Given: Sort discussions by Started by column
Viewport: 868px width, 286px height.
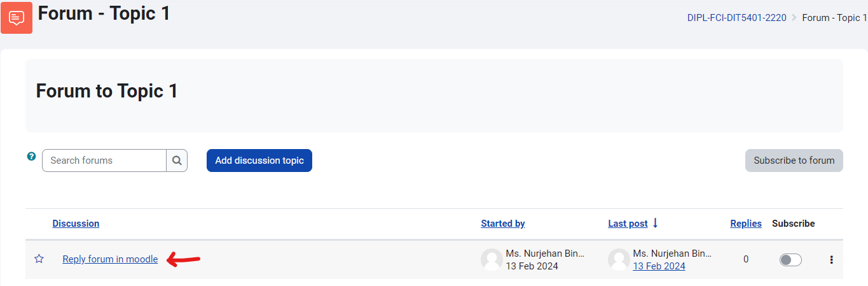Looking at the screenshot, I should 503,224.
